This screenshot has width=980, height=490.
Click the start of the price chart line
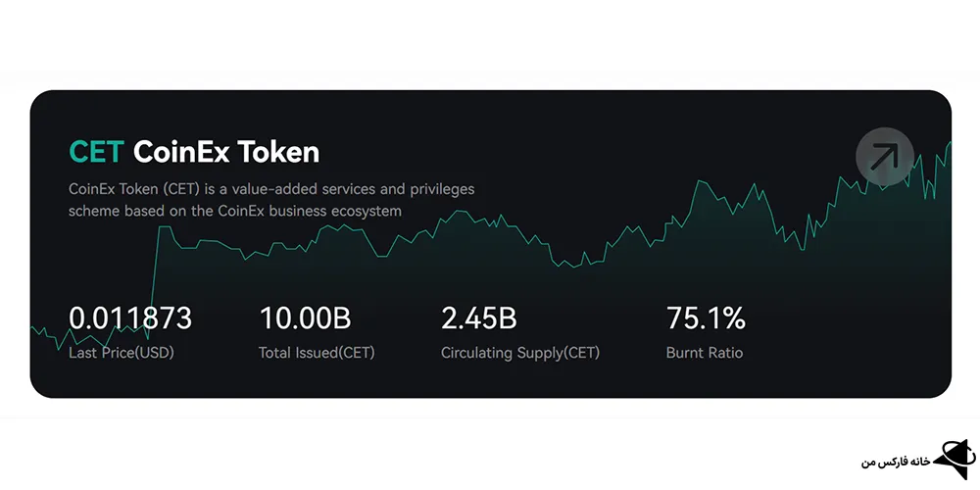point(33,327)
